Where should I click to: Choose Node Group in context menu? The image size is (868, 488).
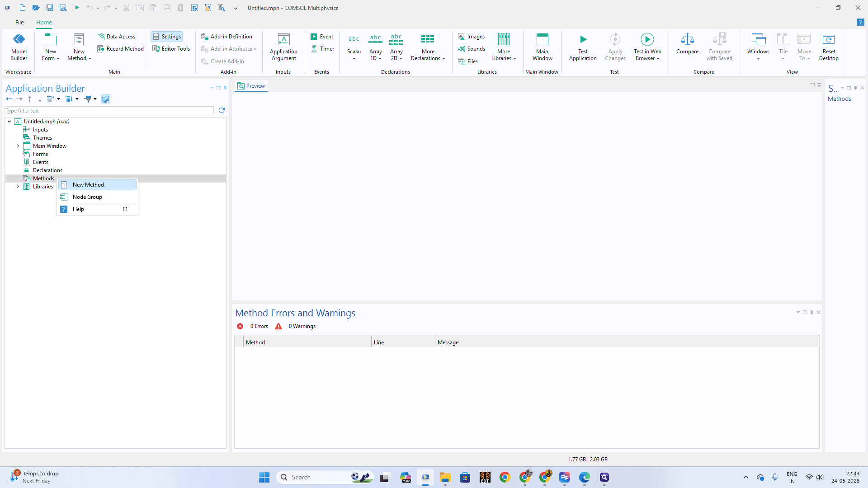pos(97,197)
